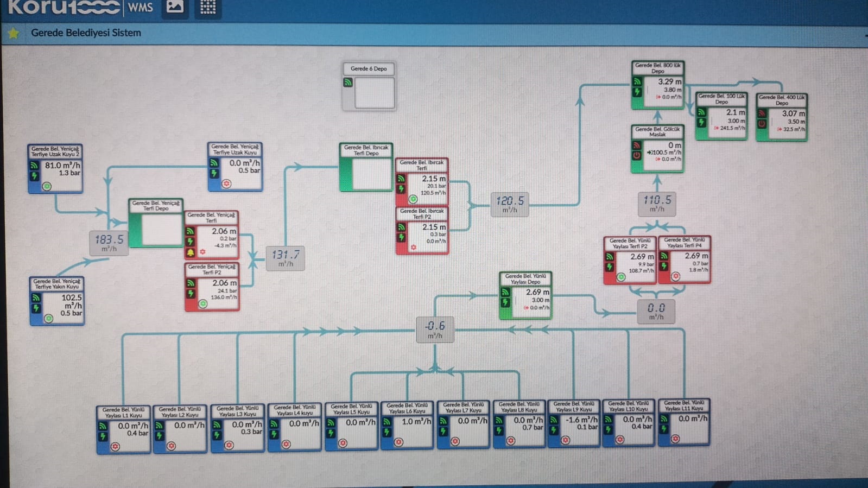This screenshot has width=868, height=488.
Task: Click red signal icon on 400 Lük Depo
Action: [762, 113]
